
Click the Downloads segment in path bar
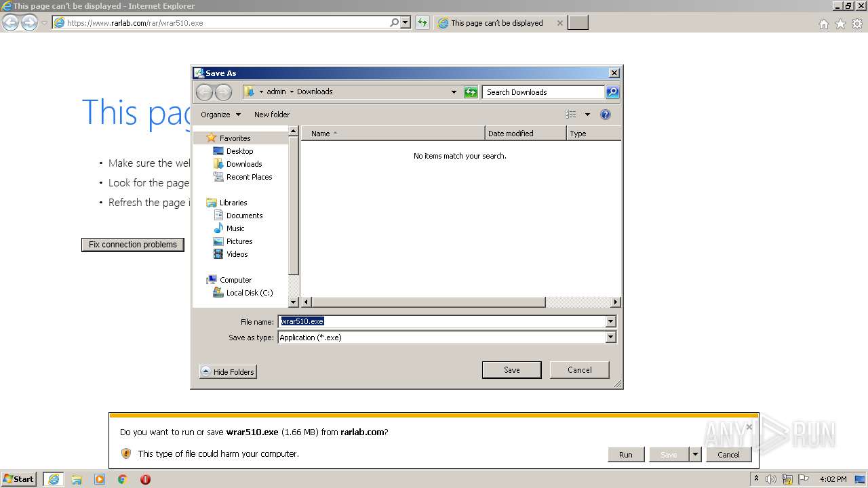tap(315, 92)
